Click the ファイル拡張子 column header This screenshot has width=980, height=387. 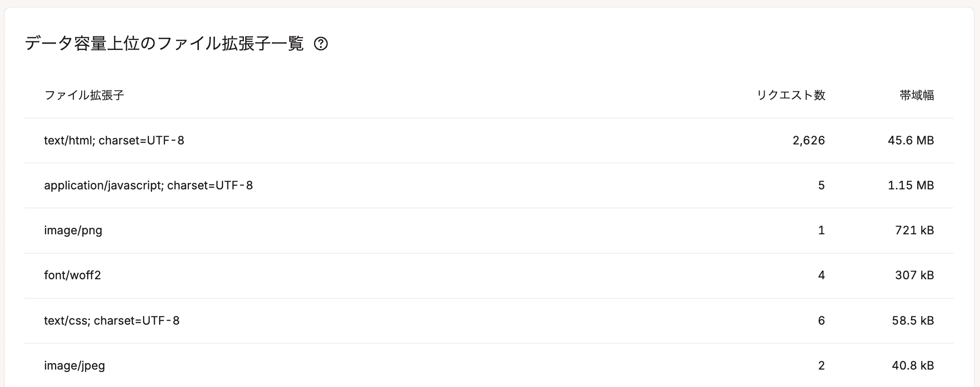click(84, 95)
